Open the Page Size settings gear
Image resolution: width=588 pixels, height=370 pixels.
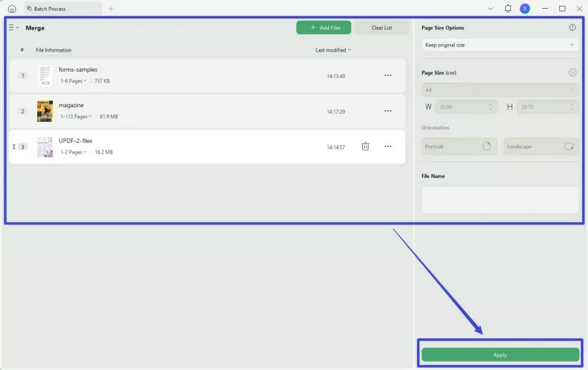[572, 72]
